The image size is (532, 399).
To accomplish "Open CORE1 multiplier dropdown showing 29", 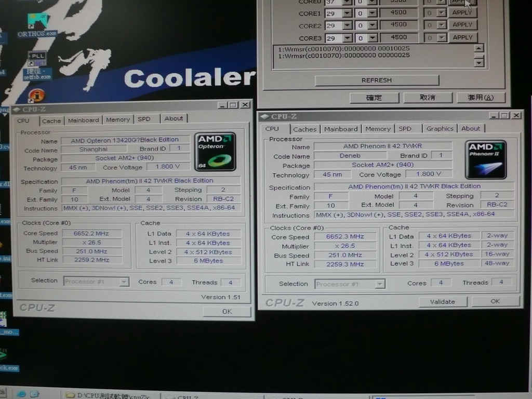I will click(x=348, y=13).
